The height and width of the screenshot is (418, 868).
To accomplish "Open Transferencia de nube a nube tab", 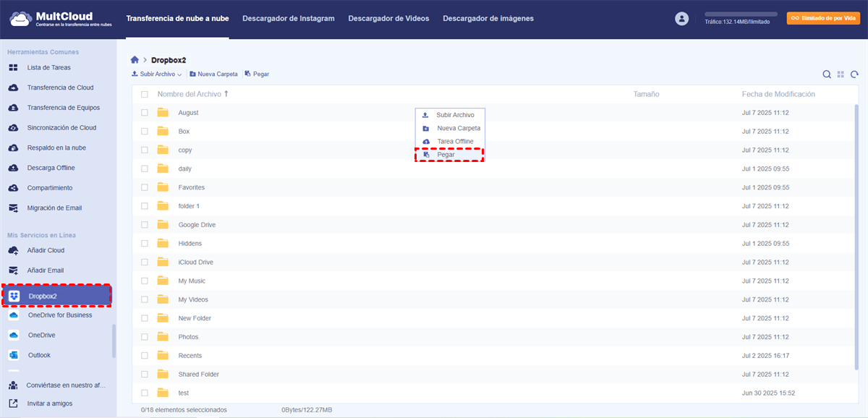I will point(177,18).
